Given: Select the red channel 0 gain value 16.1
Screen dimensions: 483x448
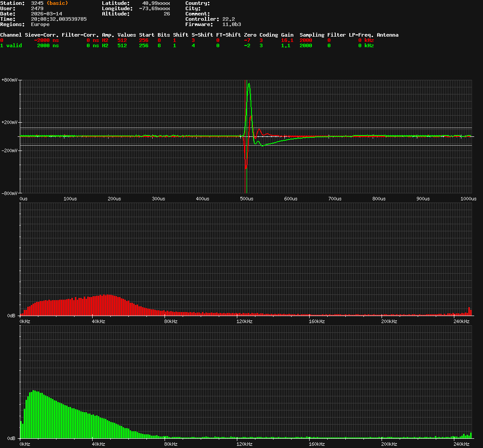Looking at the screenshot, I should 287,40.
